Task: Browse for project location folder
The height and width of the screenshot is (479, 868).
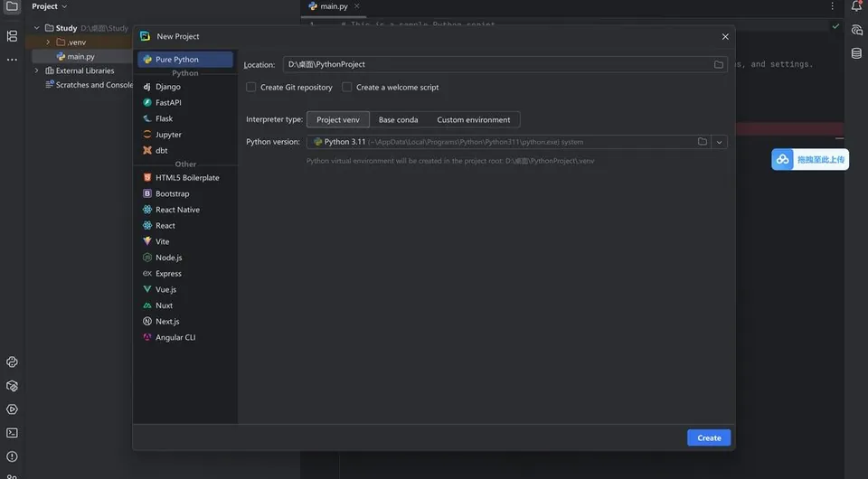Action: click(x=719, y=65)
